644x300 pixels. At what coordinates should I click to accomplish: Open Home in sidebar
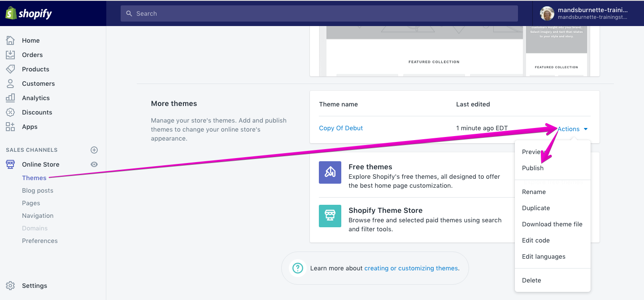tap(31, 40)
